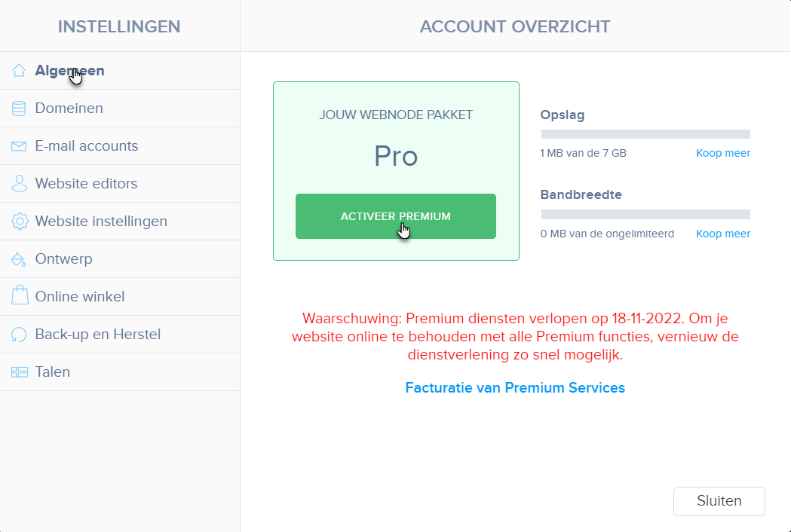This screenshot has width=791, height=532.
Task: Click the house icon beside Algemeen
Action: pyautogui.click(x=19, y=71)
